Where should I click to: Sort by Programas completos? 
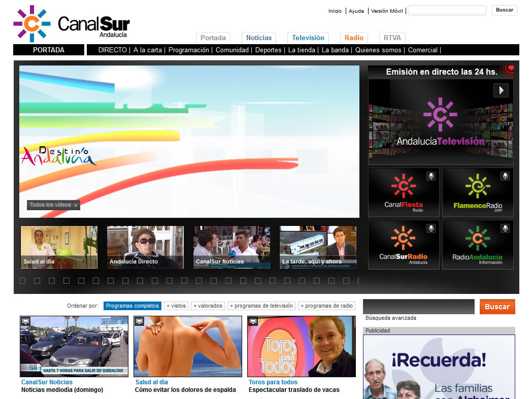click(x=132, y=306)
